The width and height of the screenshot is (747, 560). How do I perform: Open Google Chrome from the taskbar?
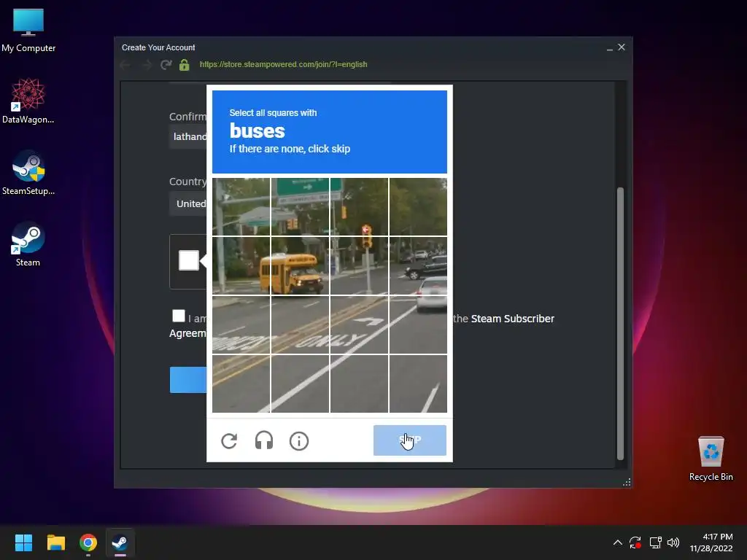tap(88, 542)
